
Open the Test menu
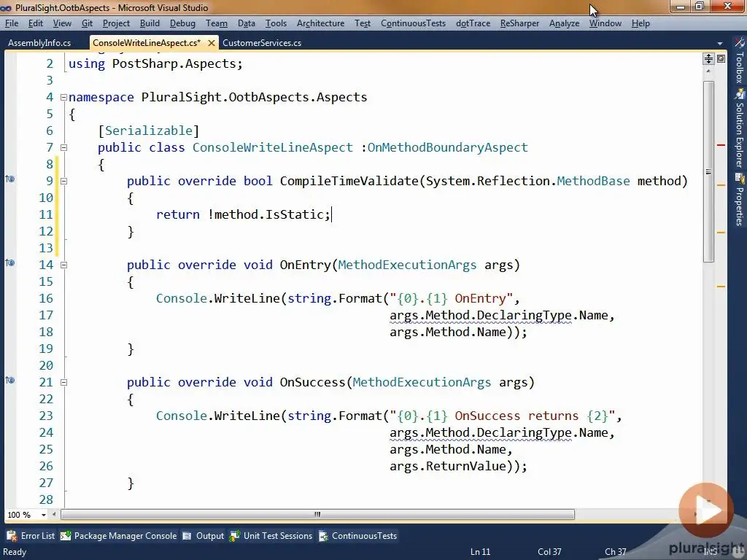362,23
